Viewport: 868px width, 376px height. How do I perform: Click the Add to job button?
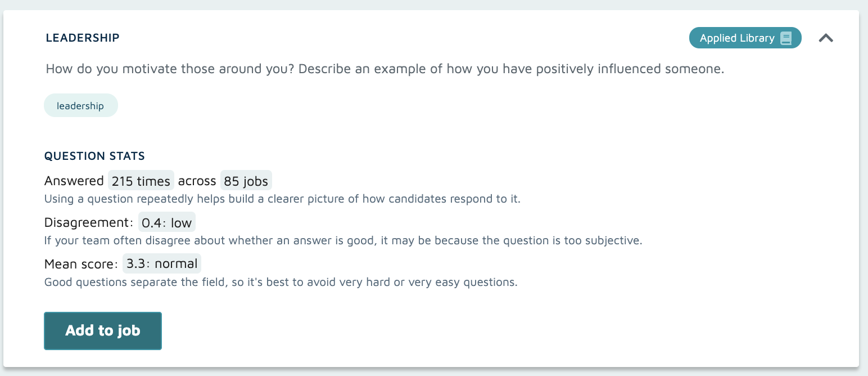coord(103,331)
